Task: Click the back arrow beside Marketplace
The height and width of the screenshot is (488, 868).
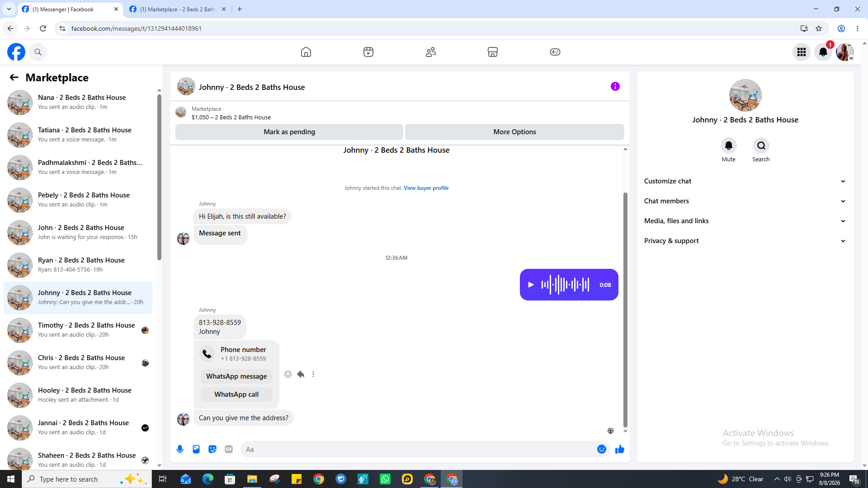Action: click(14, 77)
